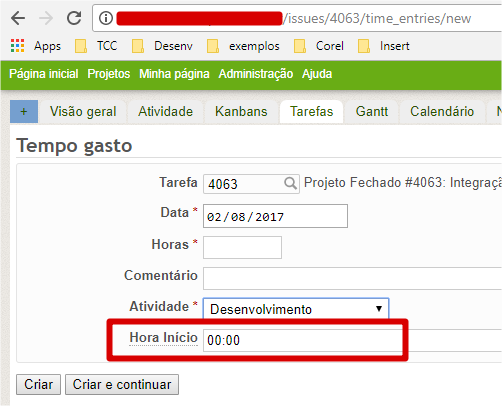The height and width of the screenshot is (406, 502).
Task: Click the magnifier icon in Tarefa field
Action: point(290,183)
